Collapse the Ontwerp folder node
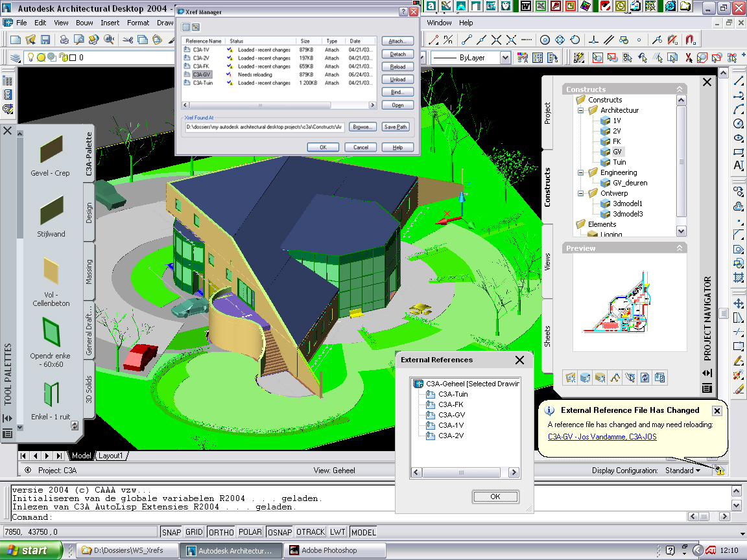Viewport: 747px width, 560px height. pyautogui.click(x=581, y=193)
